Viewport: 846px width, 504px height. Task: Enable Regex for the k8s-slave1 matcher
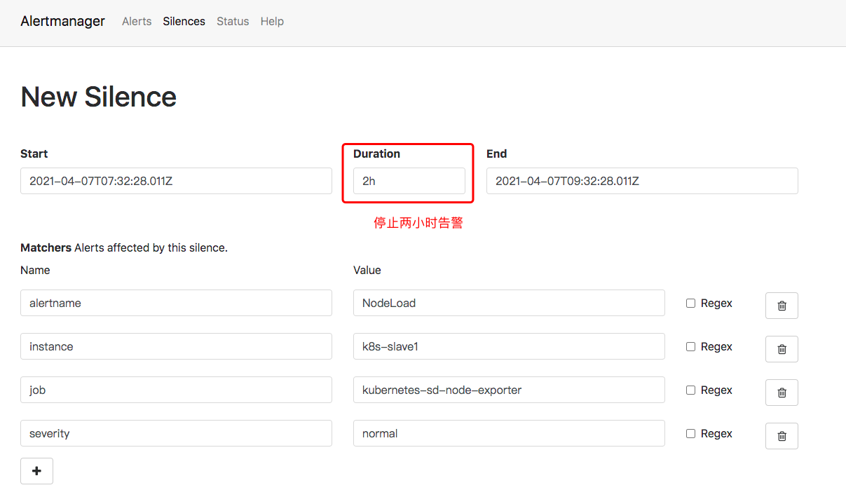[x=690, y=346]
